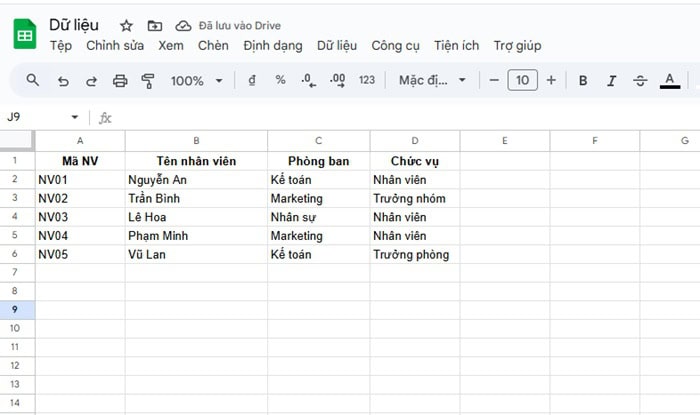This screenshot has height=415, width=700.
Task: Click the font size increase button
Action: click(x=551, y=80)
